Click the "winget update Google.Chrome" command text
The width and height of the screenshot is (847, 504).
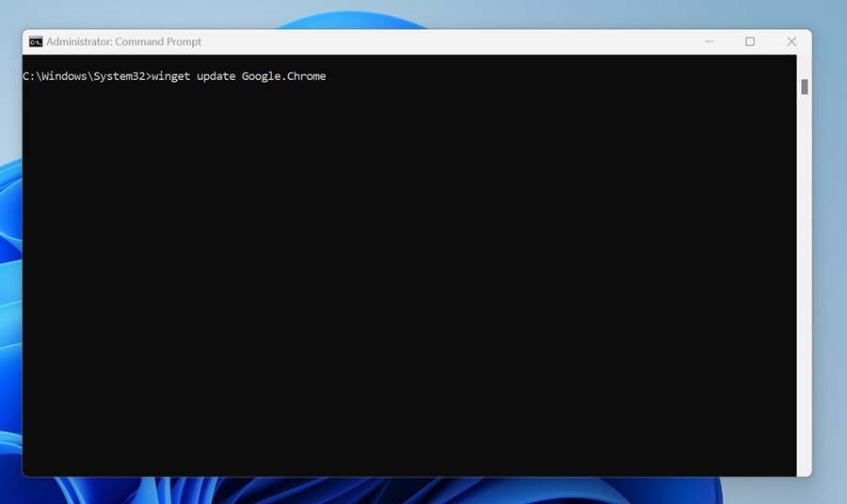(239, 76)
